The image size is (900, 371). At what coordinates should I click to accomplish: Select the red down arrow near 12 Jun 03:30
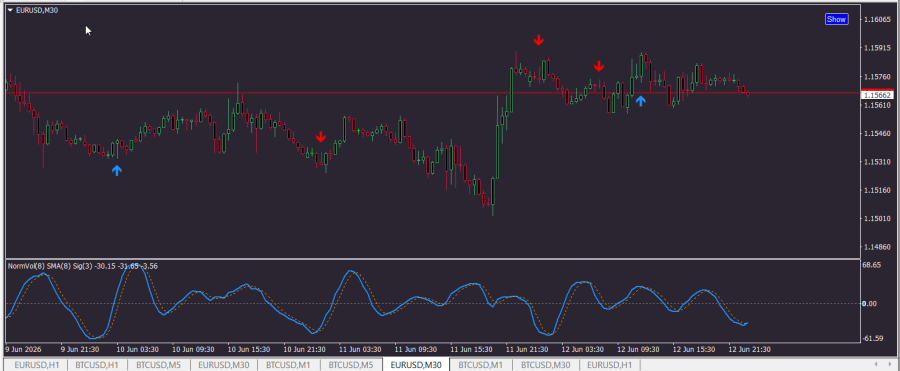[599, 66]
